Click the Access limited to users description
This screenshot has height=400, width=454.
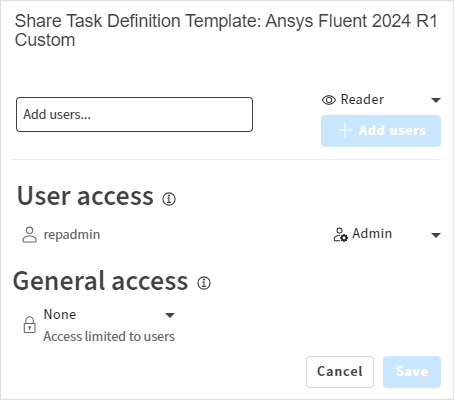tap(109, 336)
